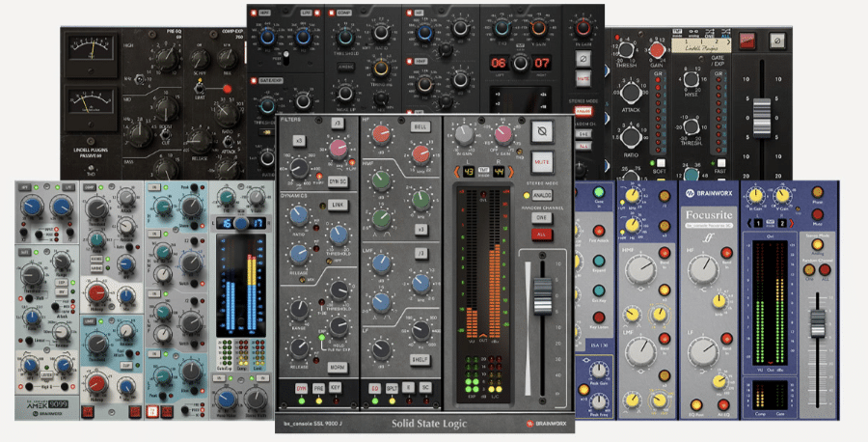
Task: Click red Mute button on Focusrite SC
Action: pos(817,214)
